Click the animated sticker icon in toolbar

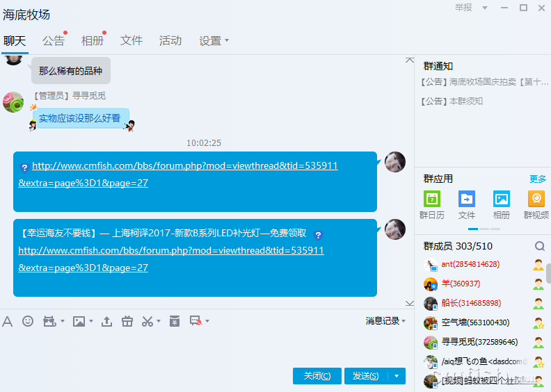(x=49, y=321)
